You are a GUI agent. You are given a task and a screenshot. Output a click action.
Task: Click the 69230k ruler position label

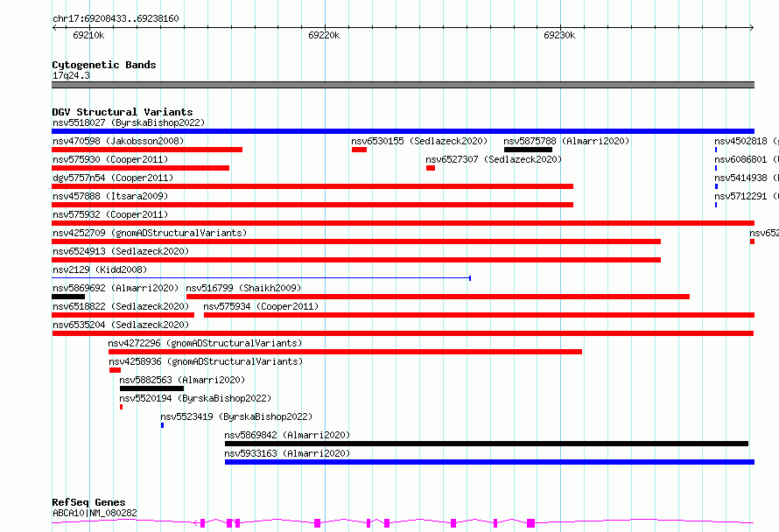coord(559,35)
